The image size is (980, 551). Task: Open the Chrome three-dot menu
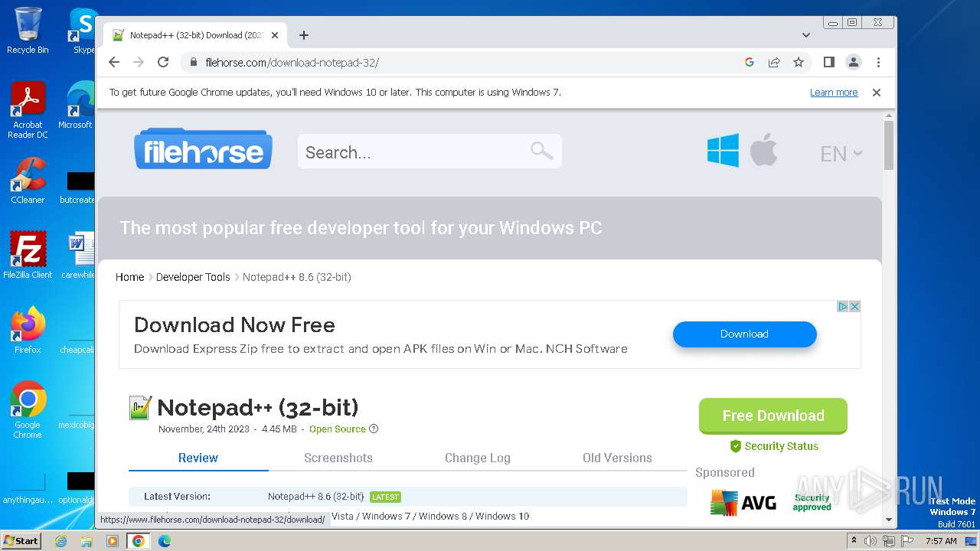pos(878,62)
